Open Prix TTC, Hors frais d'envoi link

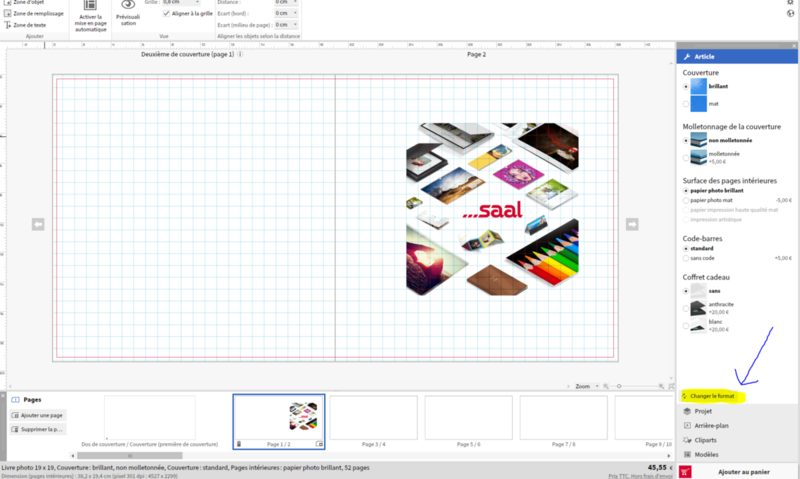tap(640, 476)
